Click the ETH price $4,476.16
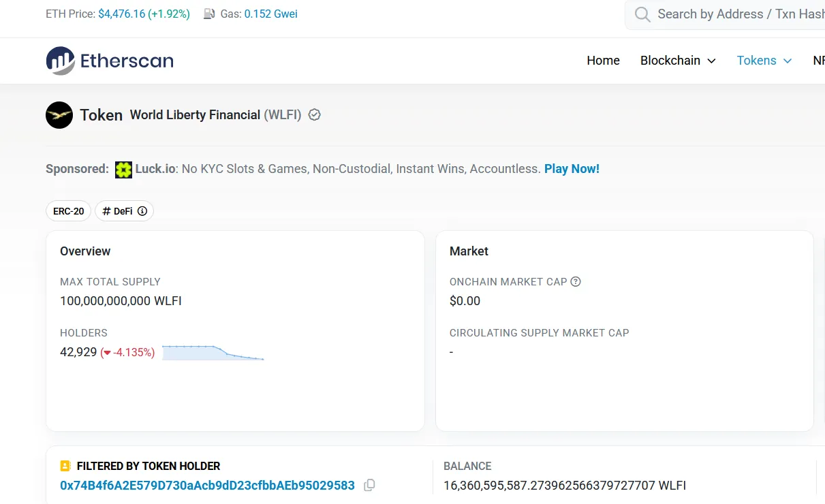Image resolution: width=825 pixels, height=504 pixels. tap(121, 14)
